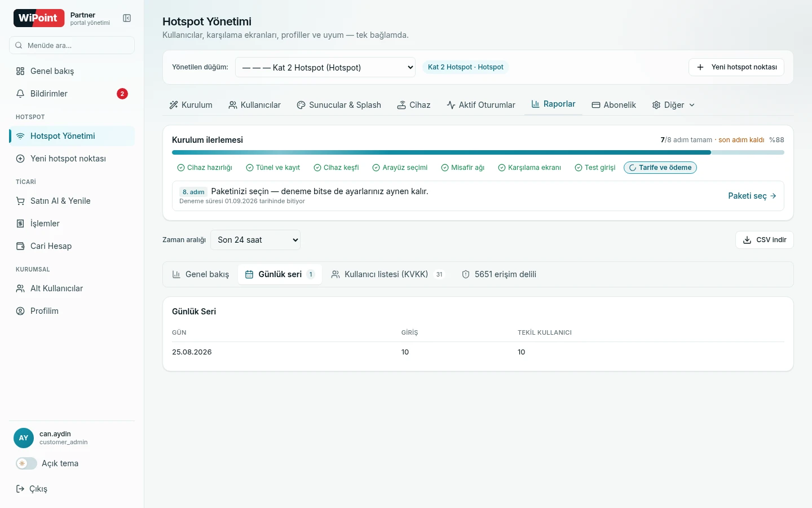
Task: Click the Karşılama ekranı completed step
Action: [x=529, y=168]
